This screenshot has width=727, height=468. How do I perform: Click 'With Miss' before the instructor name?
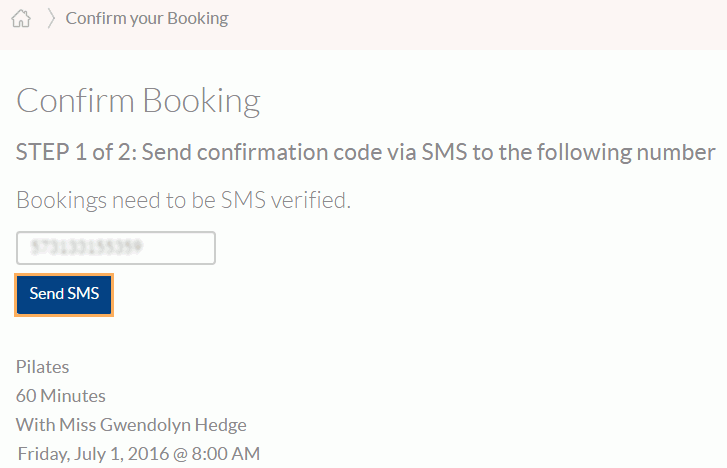[x=56, y=425]
